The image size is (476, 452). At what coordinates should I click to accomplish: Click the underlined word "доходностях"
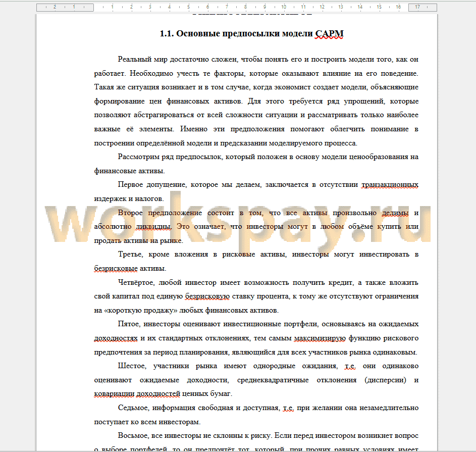116,338
